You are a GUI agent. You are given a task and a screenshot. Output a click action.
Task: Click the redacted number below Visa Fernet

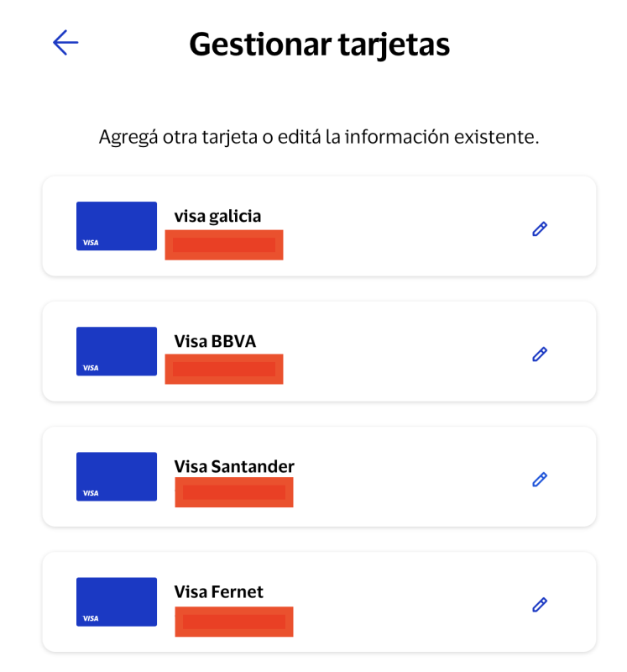point(234,622)
